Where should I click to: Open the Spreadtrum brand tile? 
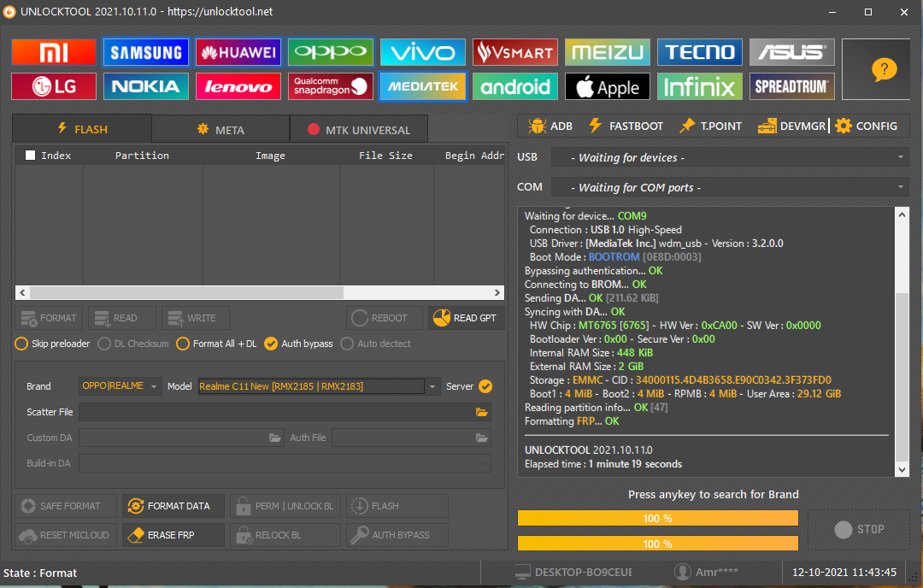(791, 86)
